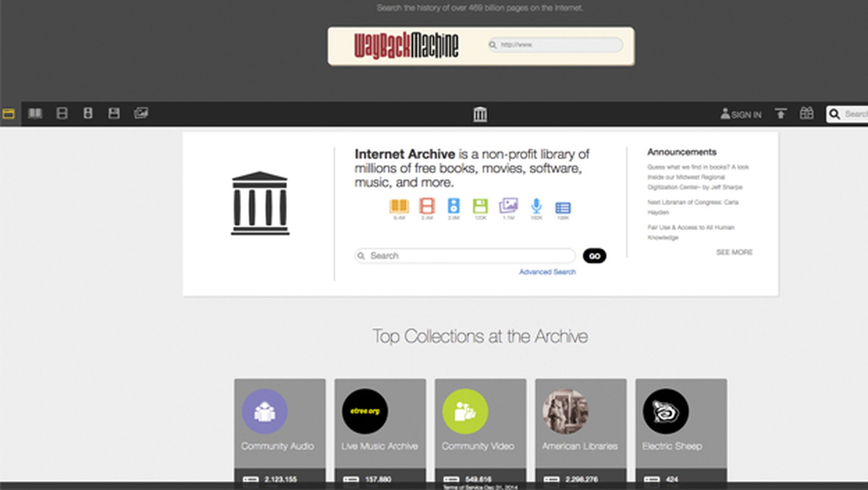The width and height of the screenshot is (868, 490).
Task: Open the Community Video collection tile
Action: (481, 434)
